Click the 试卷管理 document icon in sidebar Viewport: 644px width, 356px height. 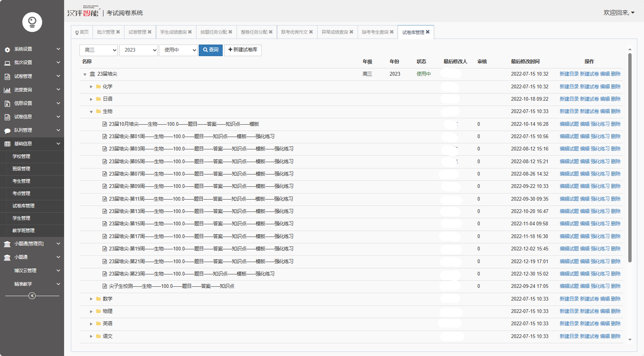[x=7, y=77]
